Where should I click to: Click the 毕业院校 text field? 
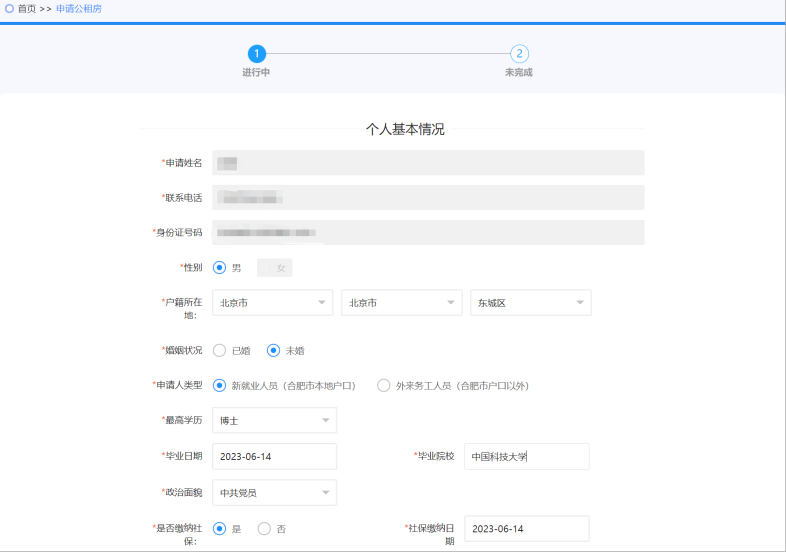526,456
